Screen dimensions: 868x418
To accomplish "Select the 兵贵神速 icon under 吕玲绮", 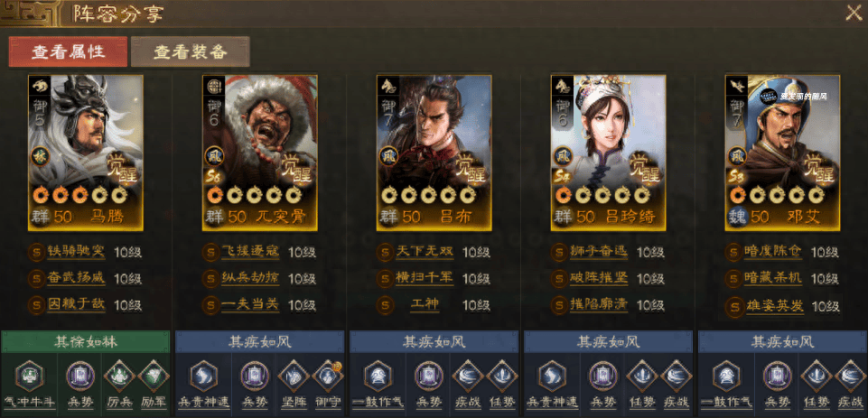I will pos(552,376).
